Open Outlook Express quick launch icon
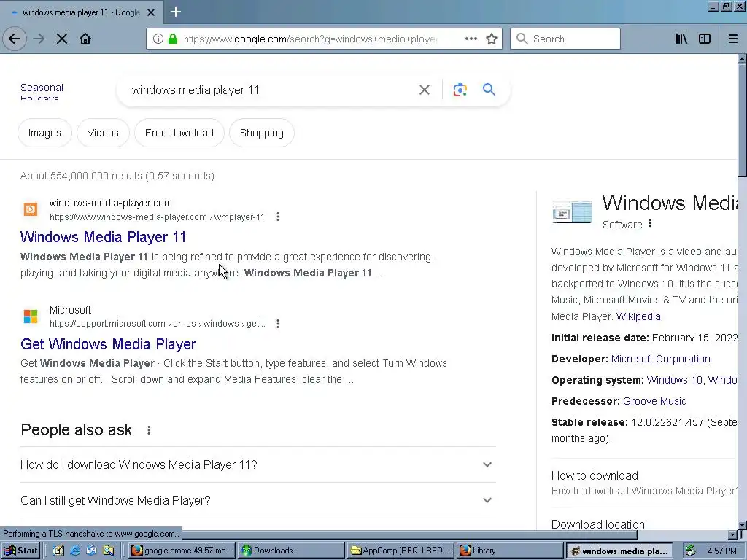Screen dimensions: 747x560 click(x=91, y=551)
